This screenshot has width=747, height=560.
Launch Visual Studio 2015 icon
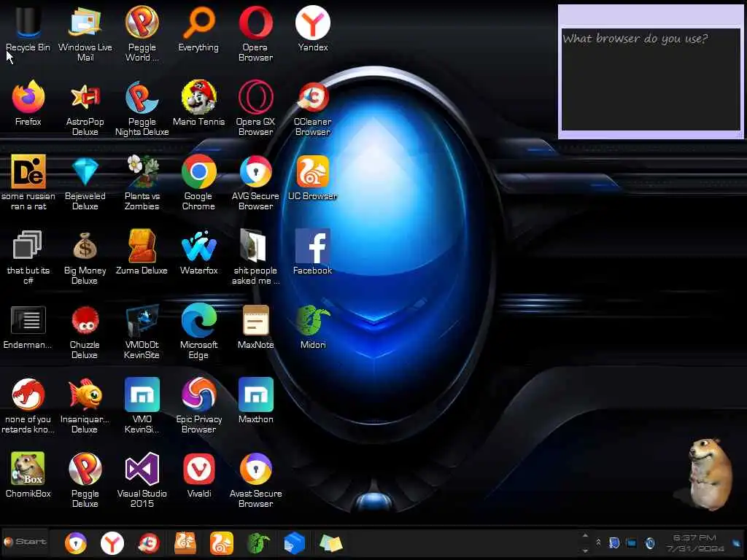[142, 480]
